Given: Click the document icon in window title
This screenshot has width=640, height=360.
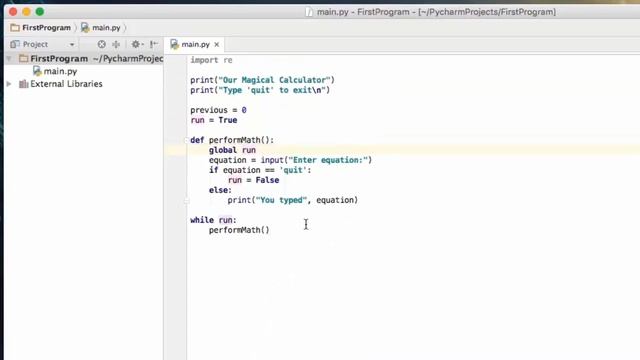Looking at the screenshot, I should 309,12.
